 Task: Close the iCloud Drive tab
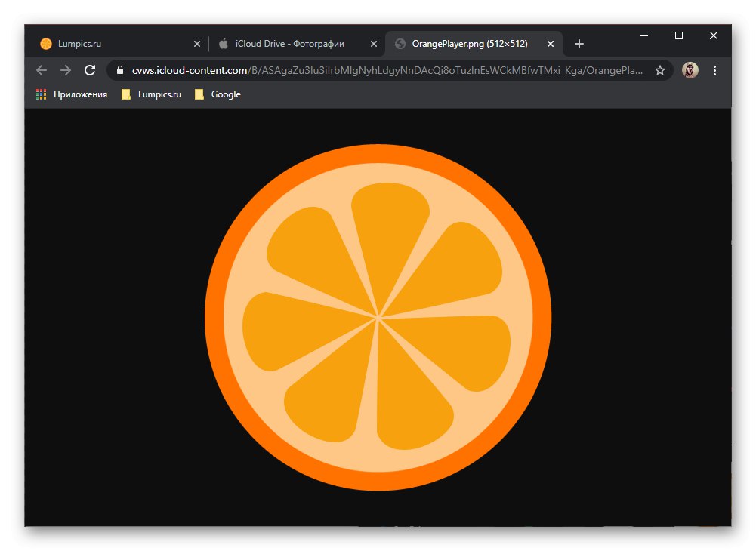pyautogui.click(x=374, y=44)
